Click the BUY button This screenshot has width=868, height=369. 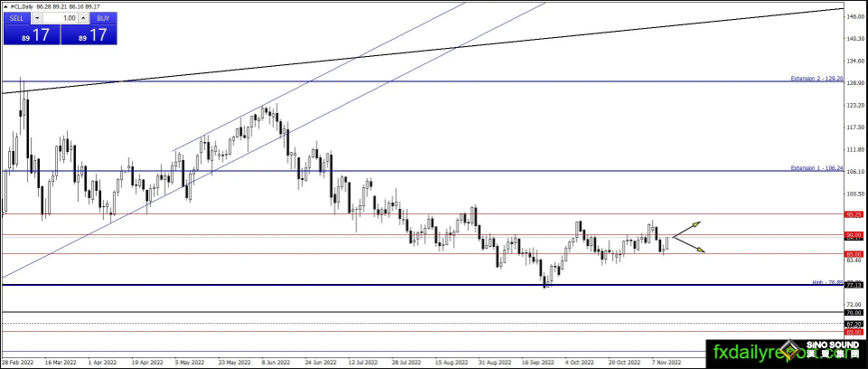tap(102, 18)
